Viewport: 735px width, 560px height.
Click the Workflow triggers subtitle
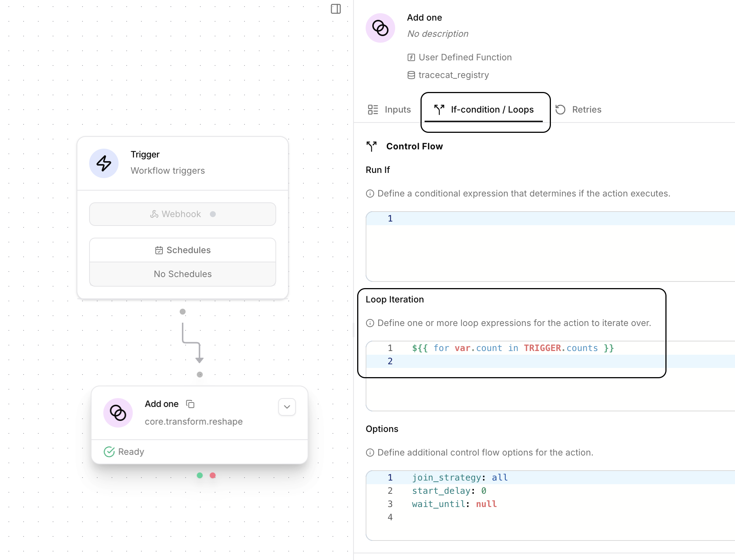(x=168, y=171)
